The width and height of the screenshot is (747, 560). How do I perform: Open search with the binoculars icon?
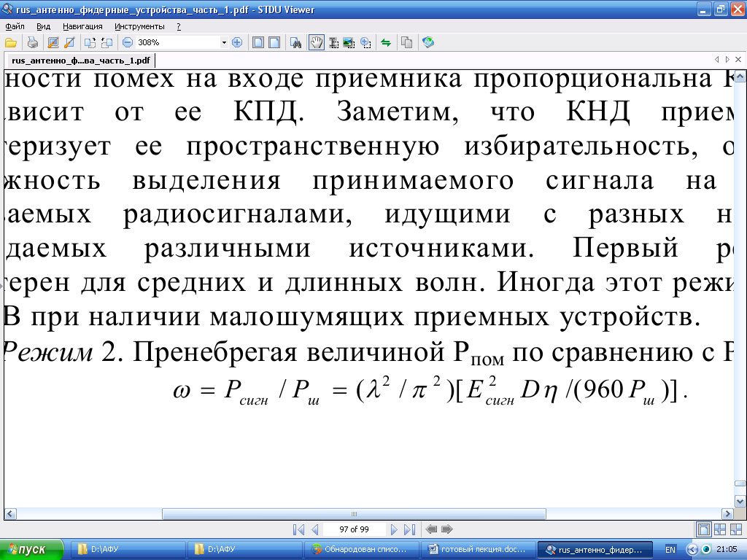(x=296, y=42)
